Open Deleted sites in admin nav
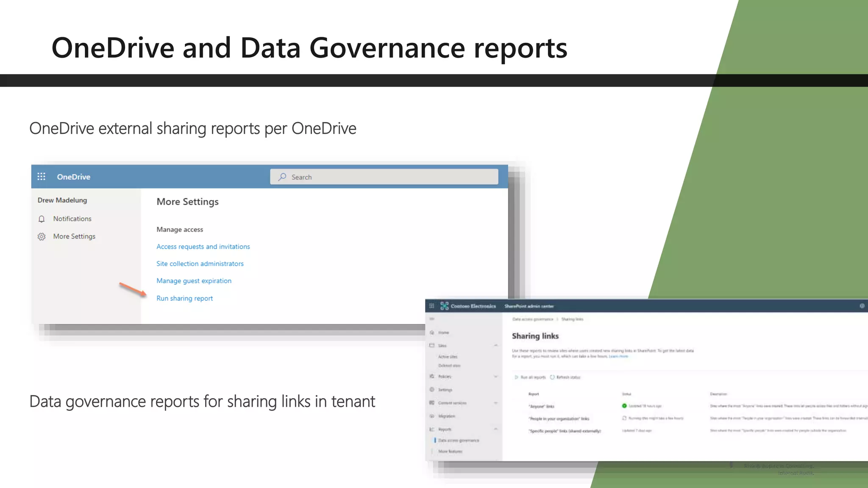The height and width of the screenshot is (488, 868). click(x=449, y=366)
